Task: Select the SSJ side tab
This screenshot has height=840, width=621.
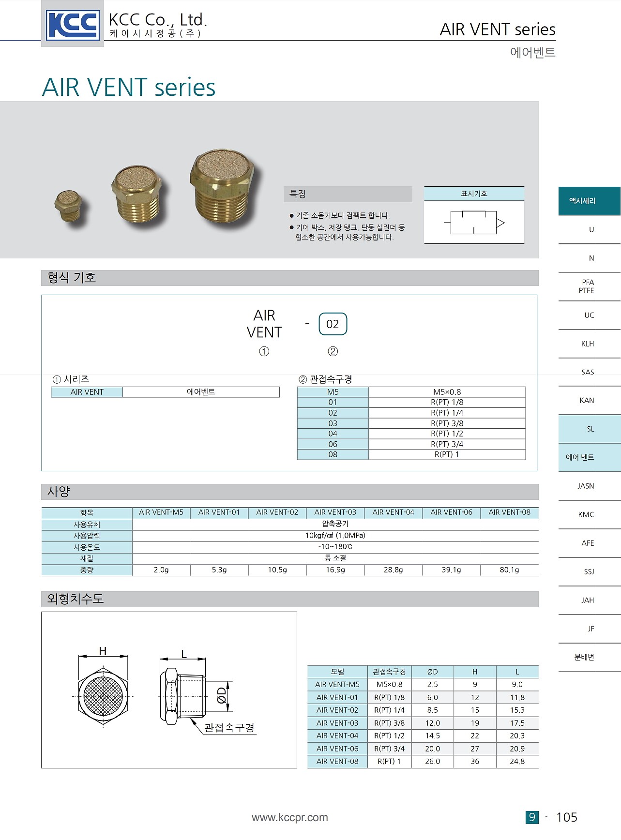Action: [x=590, y=571]
